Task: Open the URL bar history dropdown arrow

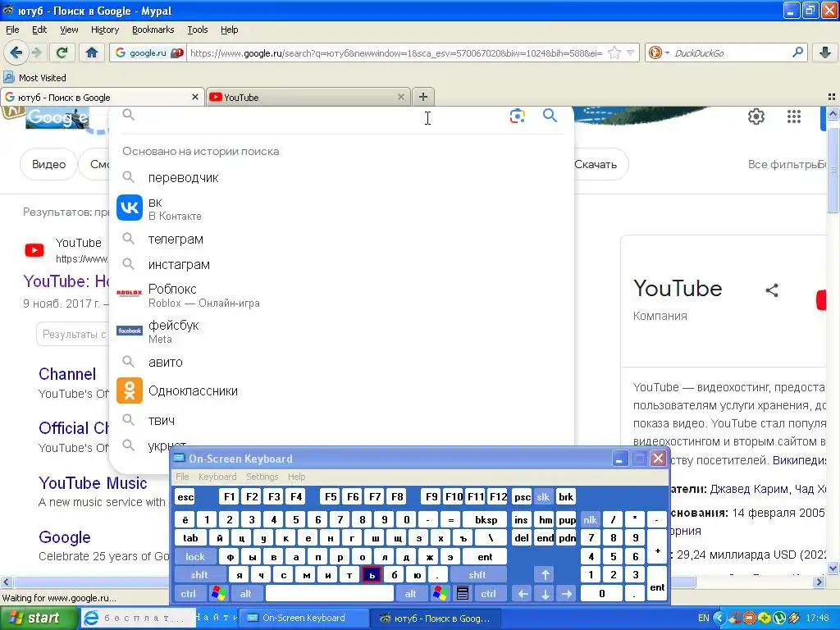Action: [x=631, y=52]
